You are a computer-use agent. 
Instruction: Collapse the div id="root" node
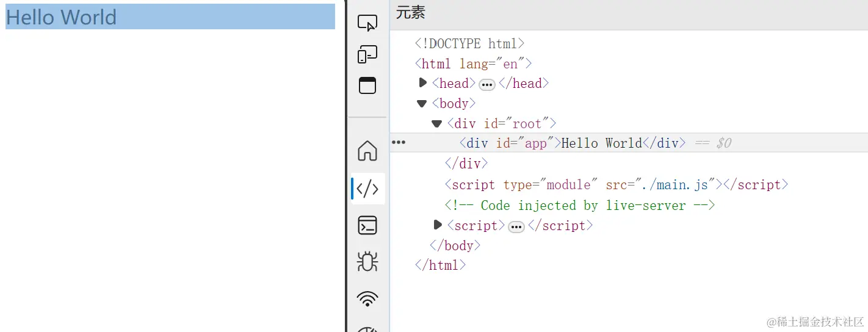click(x=436, y=123)
